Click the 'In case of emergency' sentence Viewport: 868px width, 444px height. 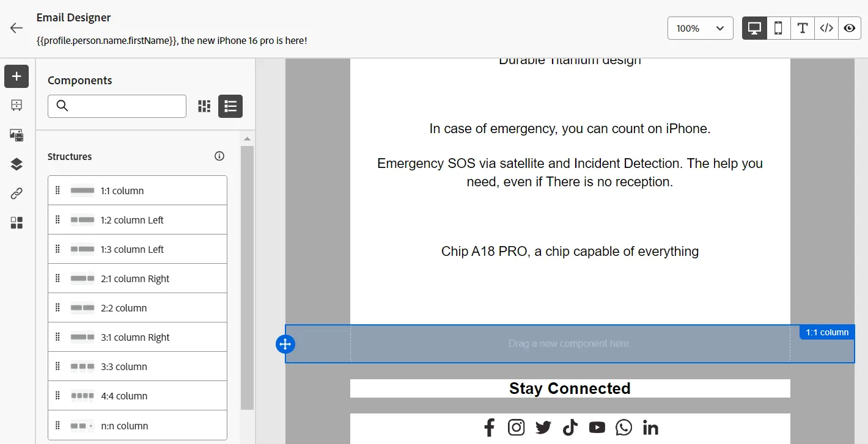(x=570, y=129)
